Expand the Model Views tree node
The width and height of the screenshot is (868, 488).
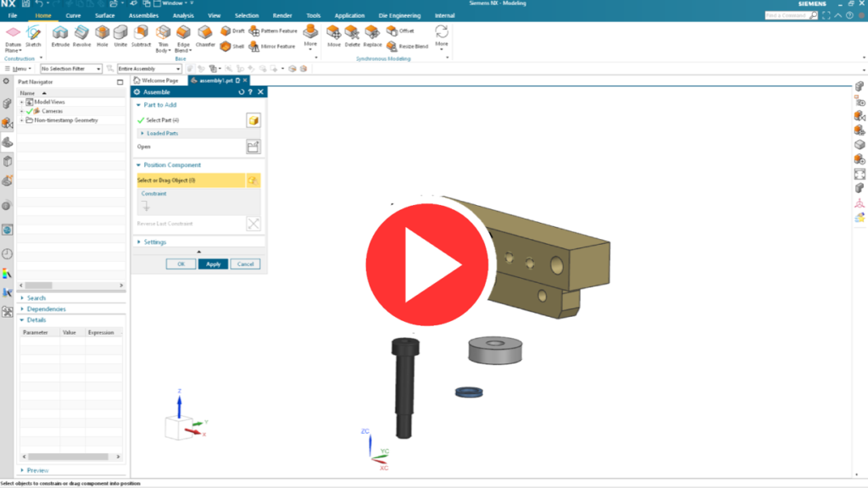click(22, 102)
